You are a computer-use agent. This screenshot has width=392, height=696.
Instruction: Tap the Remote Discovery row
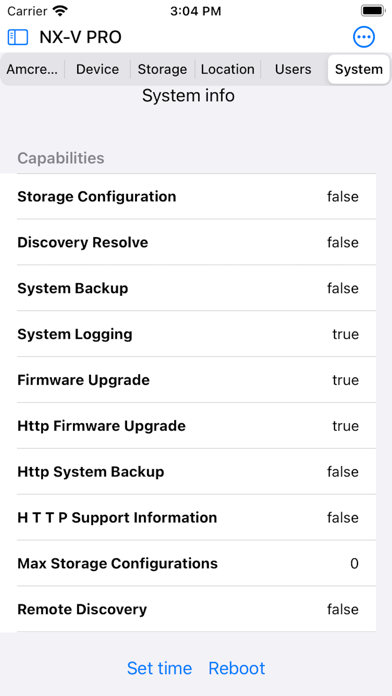(196, 609)
